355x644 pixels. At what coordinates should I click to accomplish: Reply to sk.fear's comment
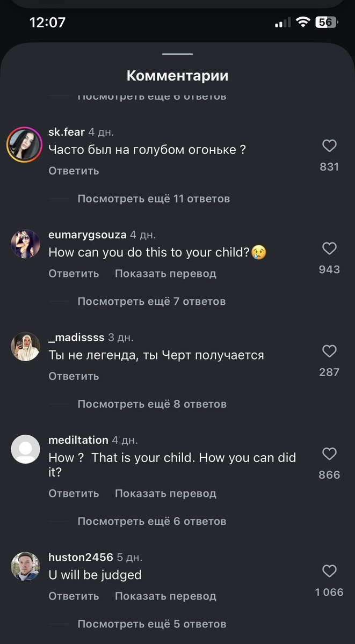tap(74, 171)
